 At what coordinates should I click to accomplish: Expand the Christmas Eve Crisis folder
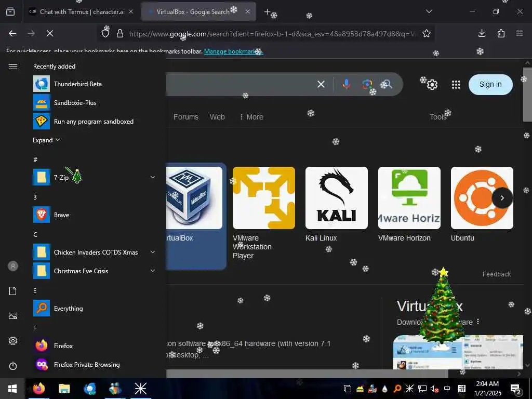tap(153, 271)
